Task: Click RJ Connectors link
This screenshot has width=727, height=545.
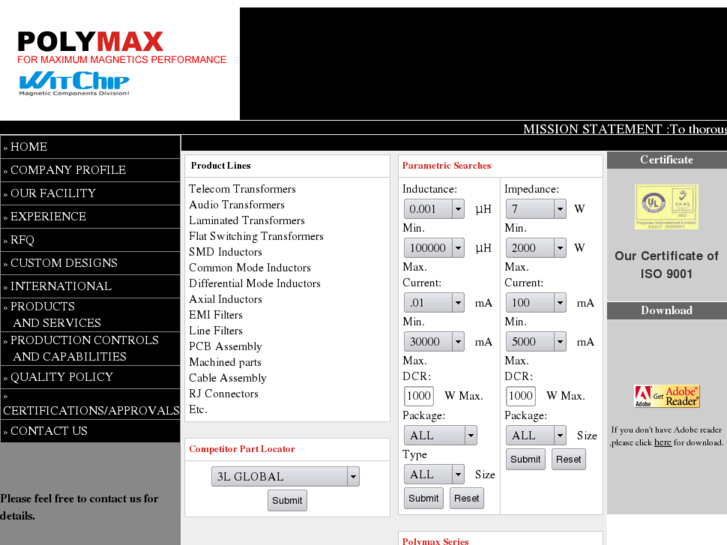Action: coord(223,394)
